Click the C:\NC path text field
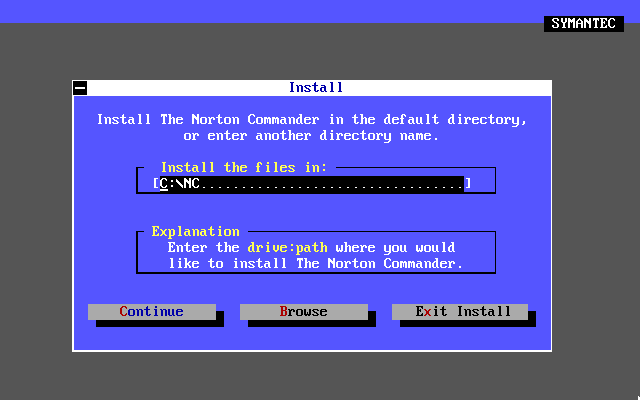This screenshot has height=400, width=640. 312,184
